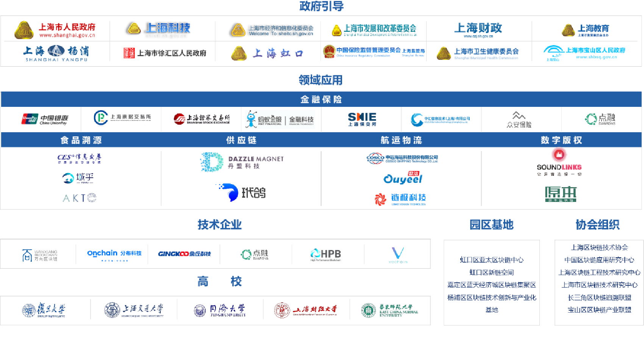Click the 协会组织 heading
Image resolution: width=644 pixels, height=341 pixels.
(598, 225)
